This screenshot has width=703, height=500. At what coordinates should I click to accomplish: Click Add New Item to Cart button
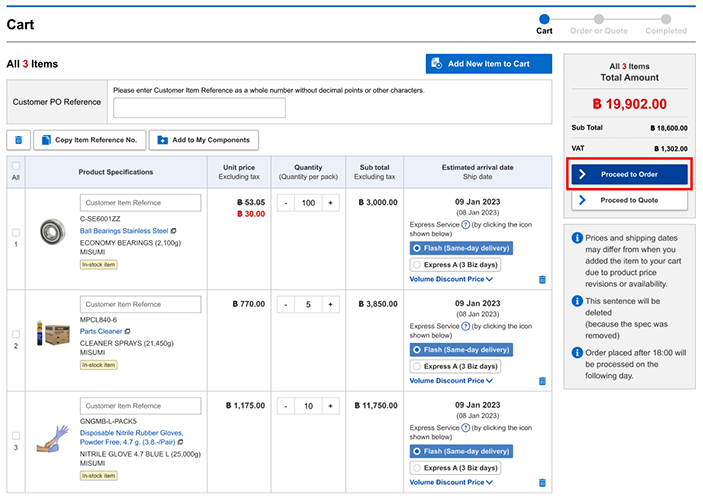point(488,64)
